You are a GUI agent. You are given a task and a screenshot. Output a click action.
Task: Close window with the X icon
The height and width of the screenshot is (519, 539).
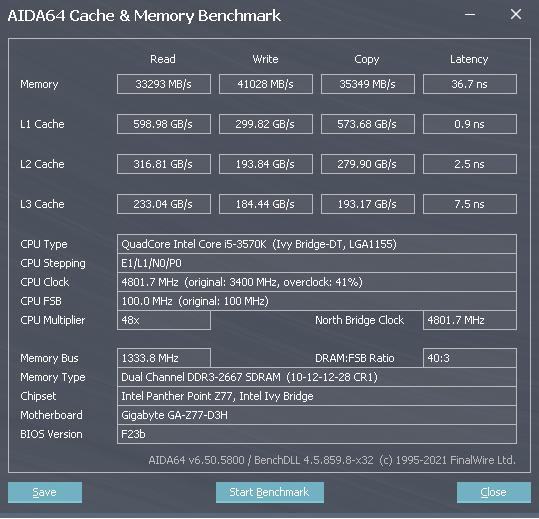click(516, 15)
